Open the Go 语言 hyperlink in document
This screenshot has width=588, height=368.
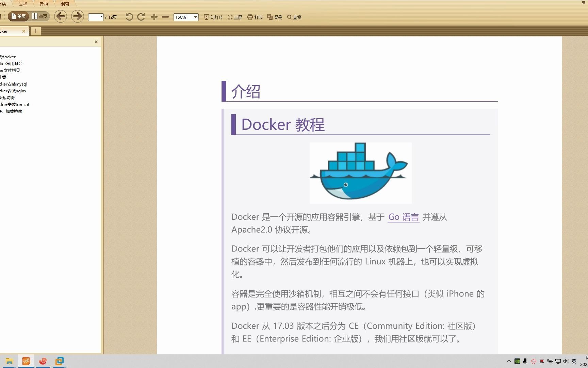point(403,217)
